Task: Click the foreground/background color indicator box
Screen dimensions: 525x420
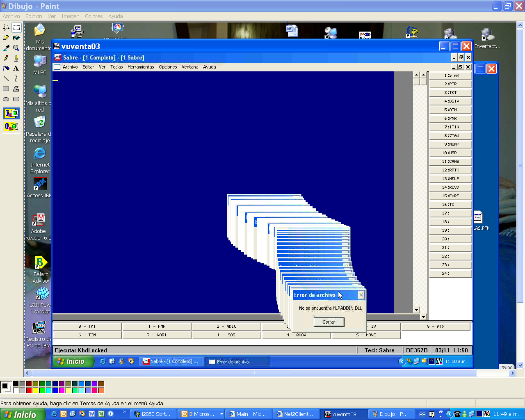Action: [6, 387]
